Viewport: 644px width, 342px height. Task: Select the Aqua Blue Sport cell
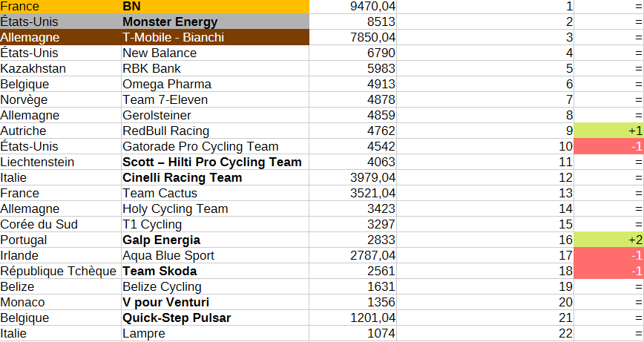coord(215,255)
